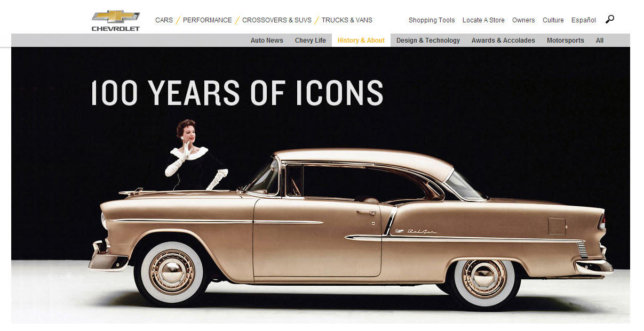Image resolution: width=644 pixels, height=331 pixels.
Task: Open the Cars menu
Action: click(164, 20)
